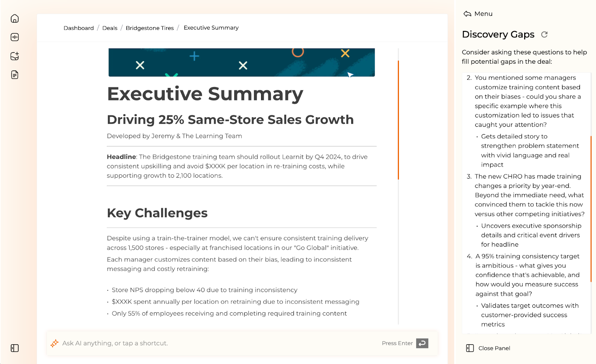Click paragraph starting 'Despite using a train-the-trainer'
596x364 pixels.
click(238, 243)
